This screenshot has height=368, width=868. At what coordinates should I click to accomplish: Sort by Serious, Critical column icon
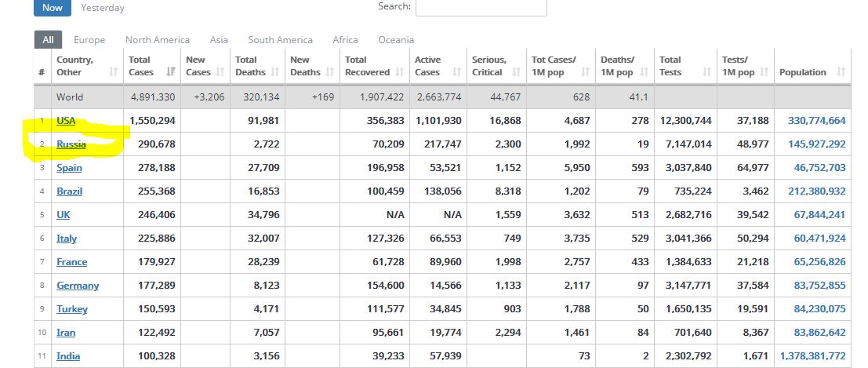516,72
